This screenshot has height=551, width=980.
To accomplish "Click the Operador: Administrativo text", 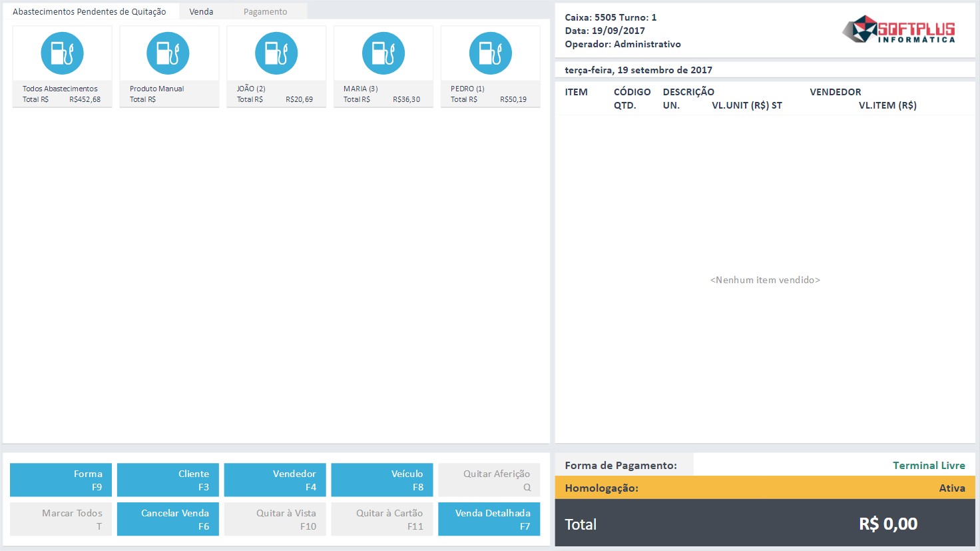I will click(622, 44).
